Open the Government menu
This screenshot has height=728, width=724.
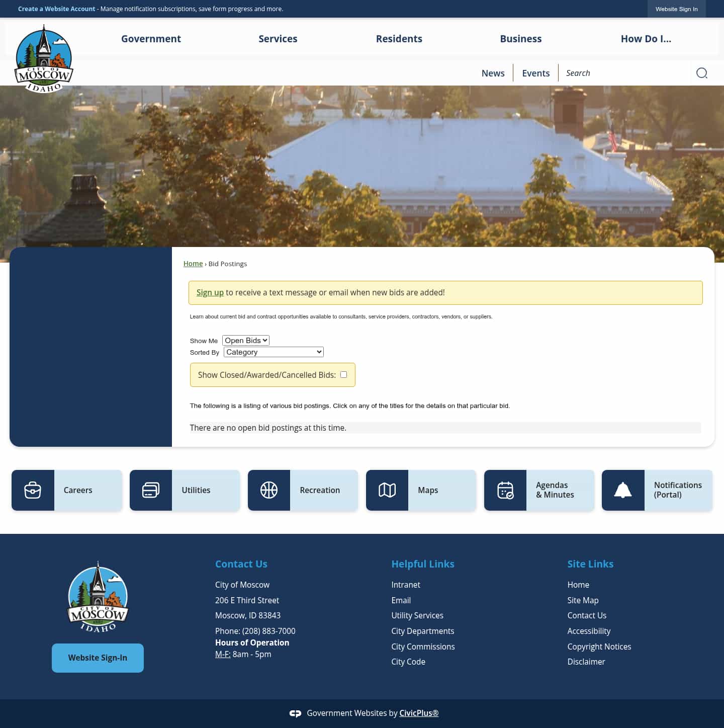pos(151,39)
